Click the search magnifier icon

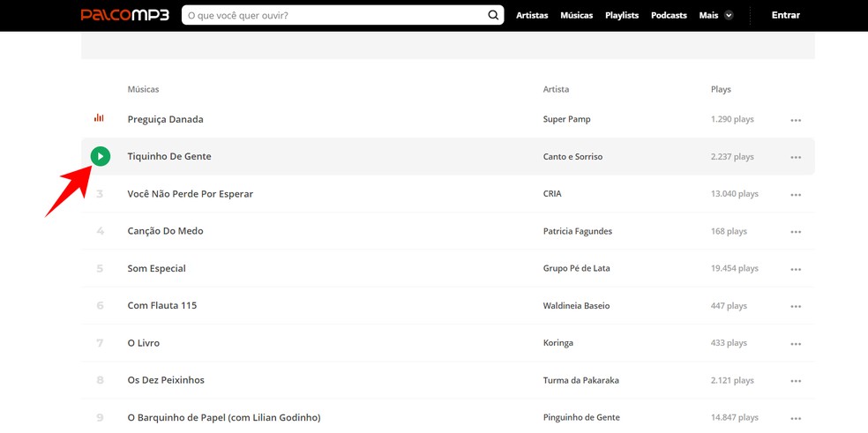(x=493, y=15)
